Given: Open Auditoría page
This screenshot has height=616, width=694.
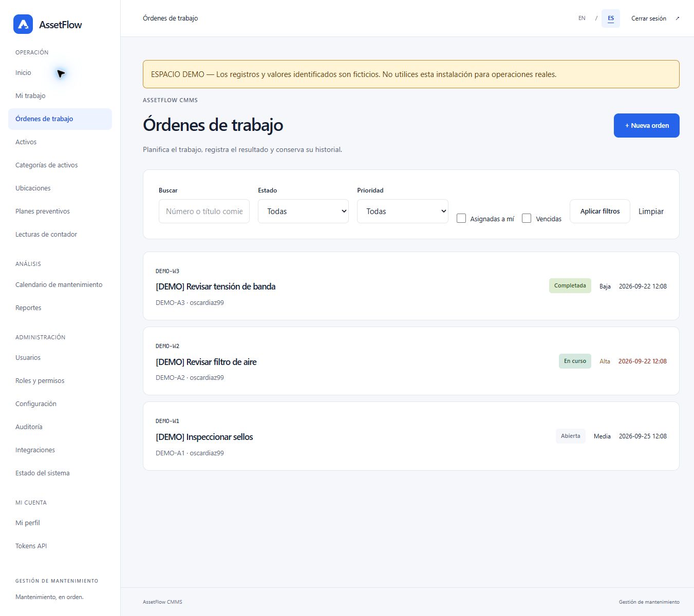Looking at the screenshot, I should click(60, 427).
